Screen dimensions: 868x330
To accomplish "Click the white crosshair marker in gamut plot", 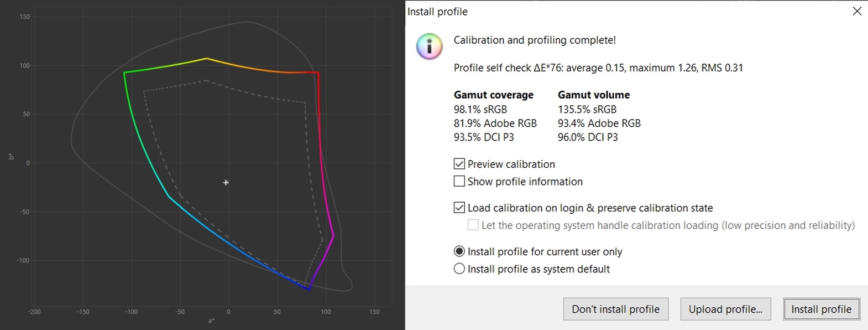I will point(226,182).
